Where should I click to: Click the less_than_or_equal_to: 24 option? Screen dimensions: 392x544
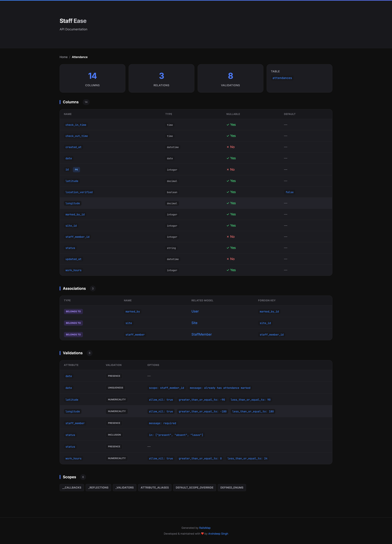247,458
